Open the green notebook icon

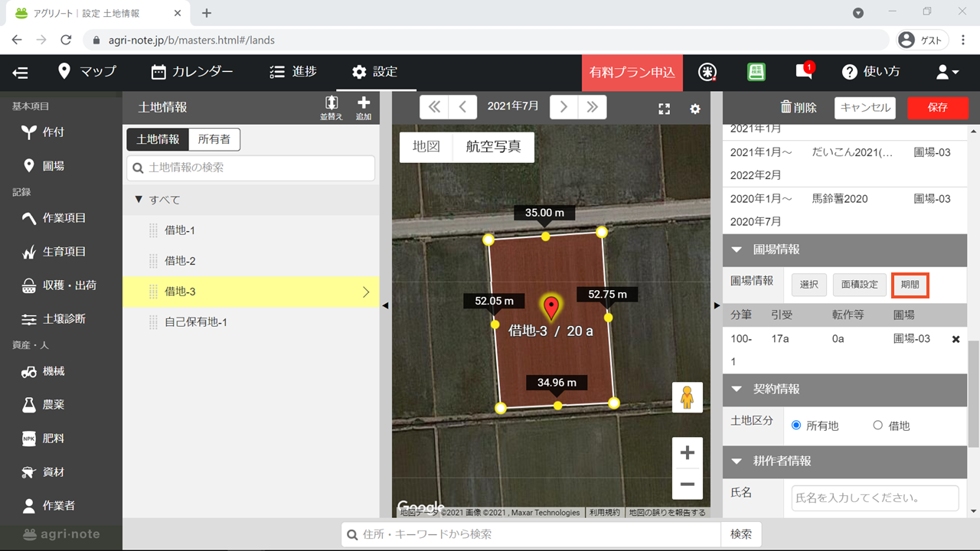click(x=756, y=71)
